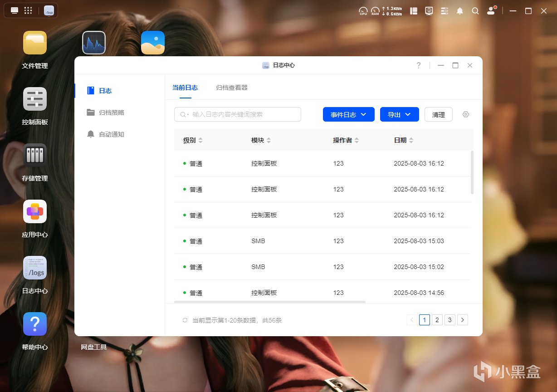Select 归档策略 in the sidebar
Image resolution: width=557 pixels, height=392 pixels.
point(120,113)
